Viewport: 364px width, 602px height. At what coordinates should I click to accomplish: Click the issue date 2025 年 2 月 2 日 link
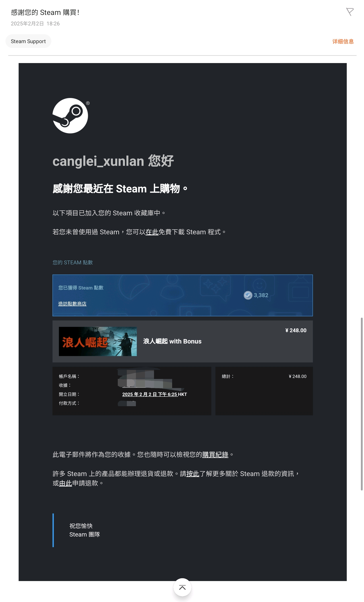(x=150, y=394)
